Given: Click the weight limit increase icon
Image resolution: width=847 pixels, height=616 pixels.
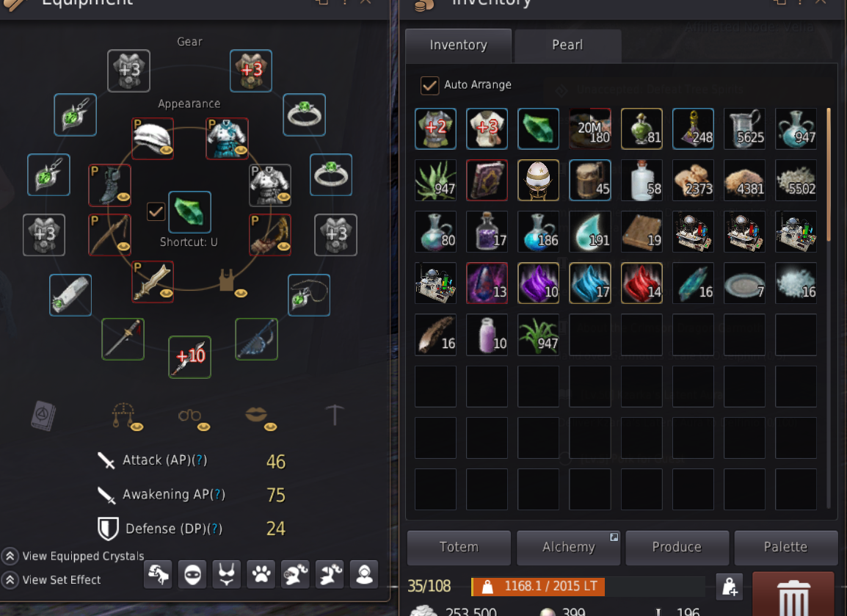Looking at the screenshot, I should click(730, 587).
